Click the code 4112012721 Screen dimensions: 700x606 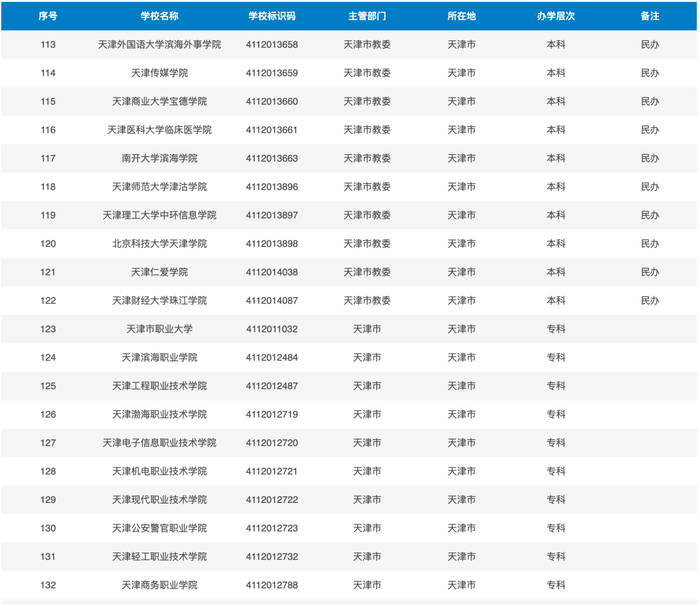[272, 472]
